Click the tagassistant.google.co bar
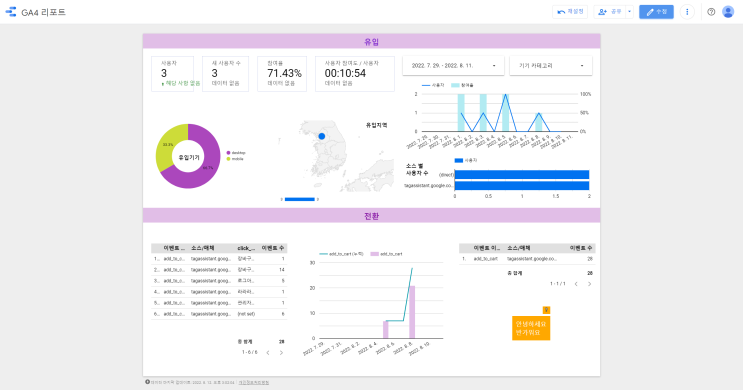Viewport: 743px width, 390px height. (x=522, y=186)
